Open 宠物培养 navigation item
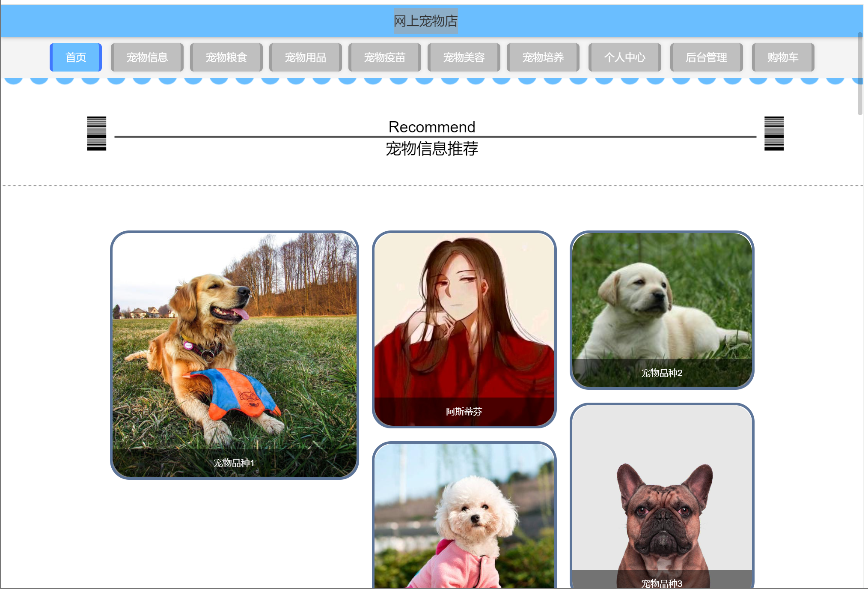The width and height of the screenshot is (868, 589). 543,57
